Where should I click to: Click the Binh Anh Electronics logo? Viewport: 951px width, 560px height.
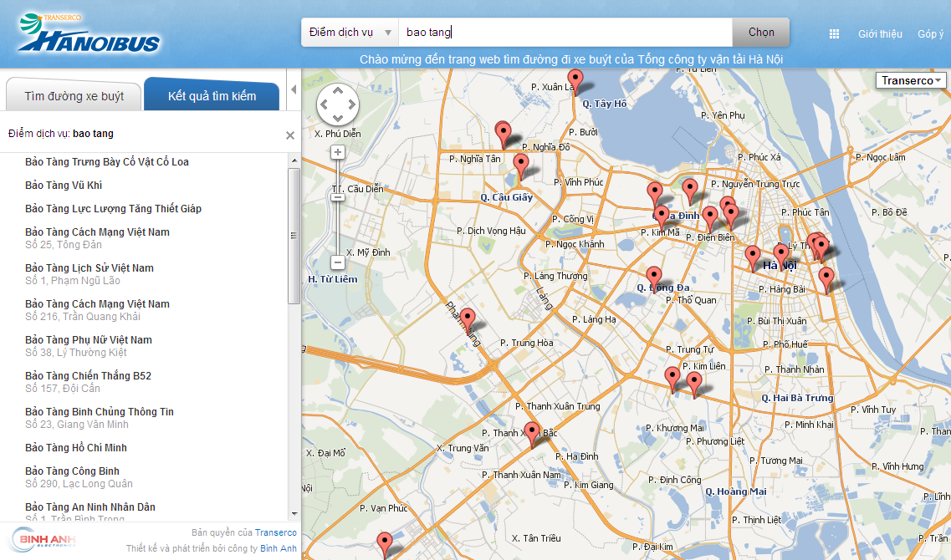[43, 539]
